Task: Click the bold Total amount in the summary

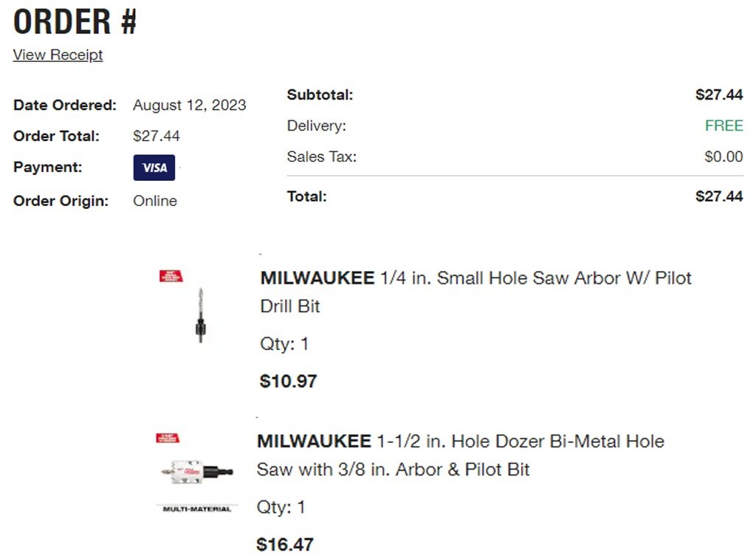Action: (718, 196)
